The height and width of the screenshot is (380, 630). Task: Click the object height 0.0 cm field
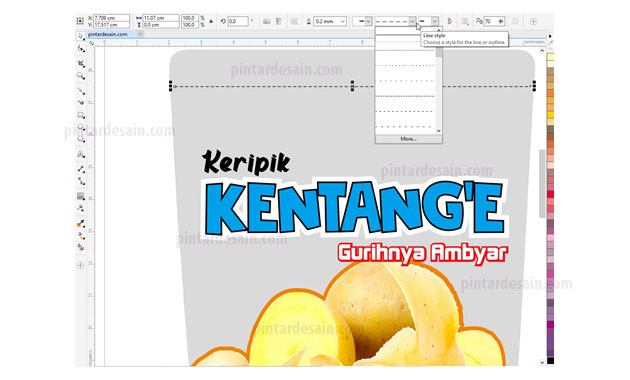pyautogui.click(x=161, y=25)
